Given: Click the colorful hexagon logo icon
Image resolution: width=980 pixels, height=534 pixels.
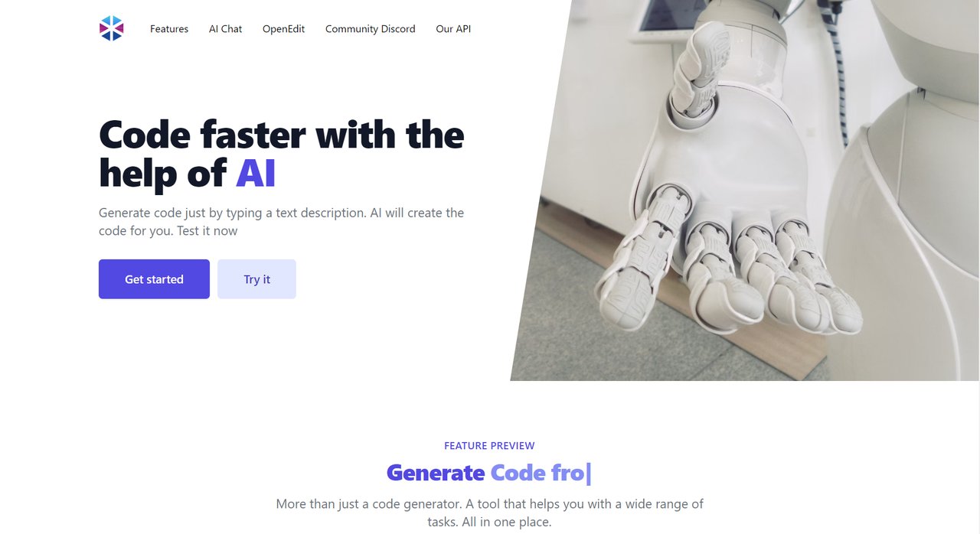Looking at the screenshot, I should [x=111, y=28].
